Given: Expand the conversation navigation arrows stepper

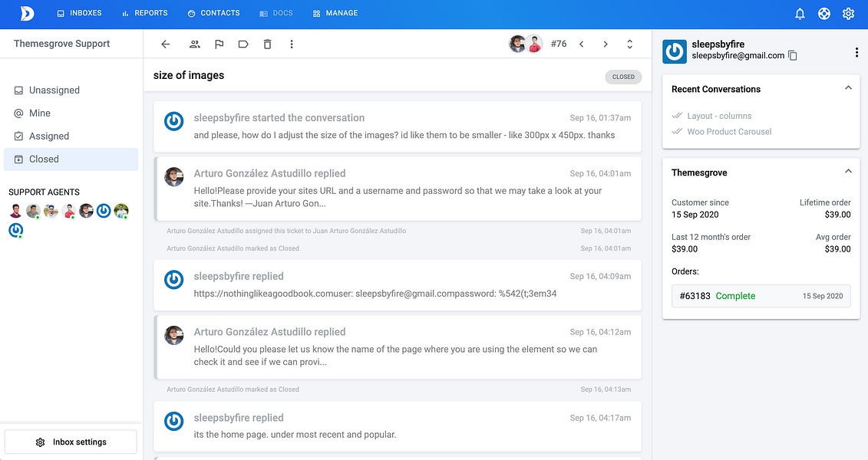Looking at the screenshot, I should point(629,44).
